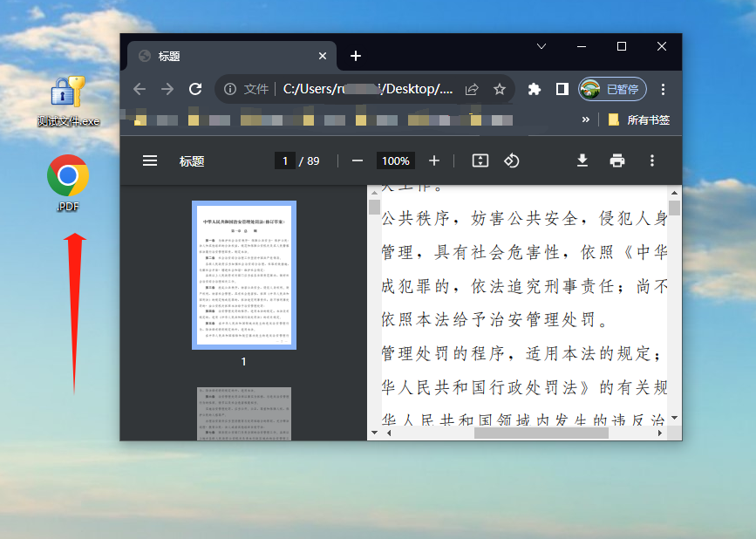
Task: Select the second page thumbnail
Action: point(244,413)
